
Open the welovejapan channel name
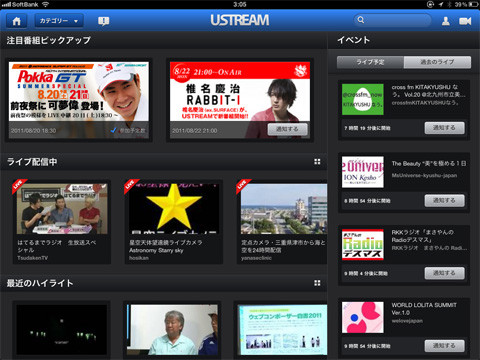pos(407,321)
